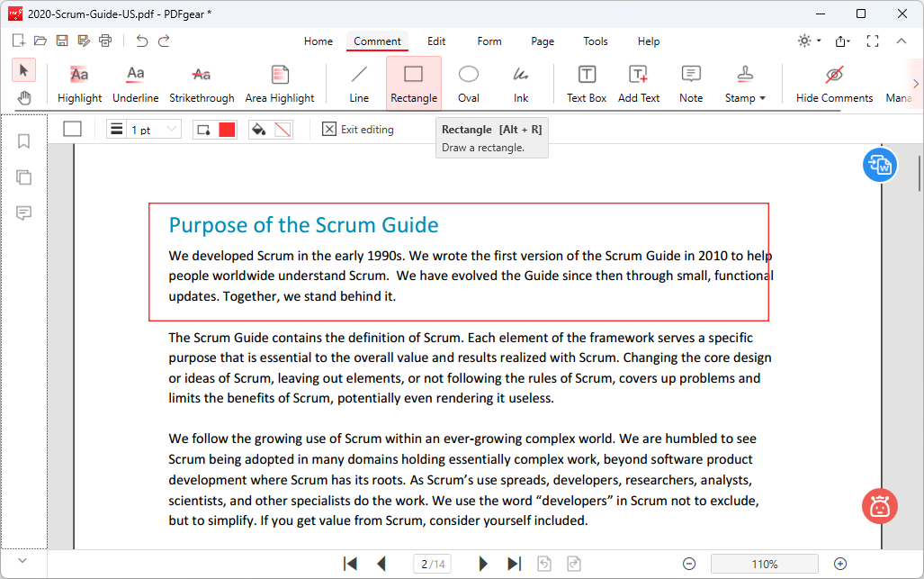
Task: Click Exit editing checkbox button
Action: coord(358,130)
